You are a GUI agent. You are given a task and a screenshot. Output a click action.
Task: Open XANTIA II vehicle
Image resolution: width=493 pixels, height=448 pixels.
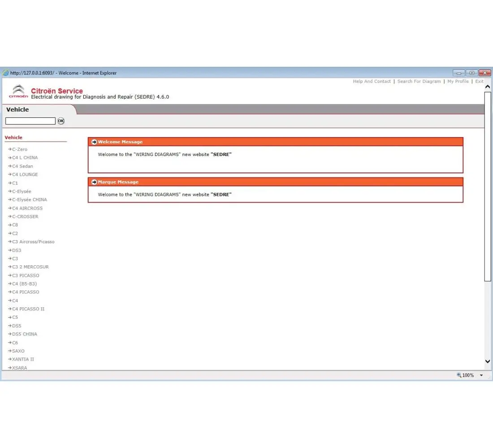pos(23,359)
